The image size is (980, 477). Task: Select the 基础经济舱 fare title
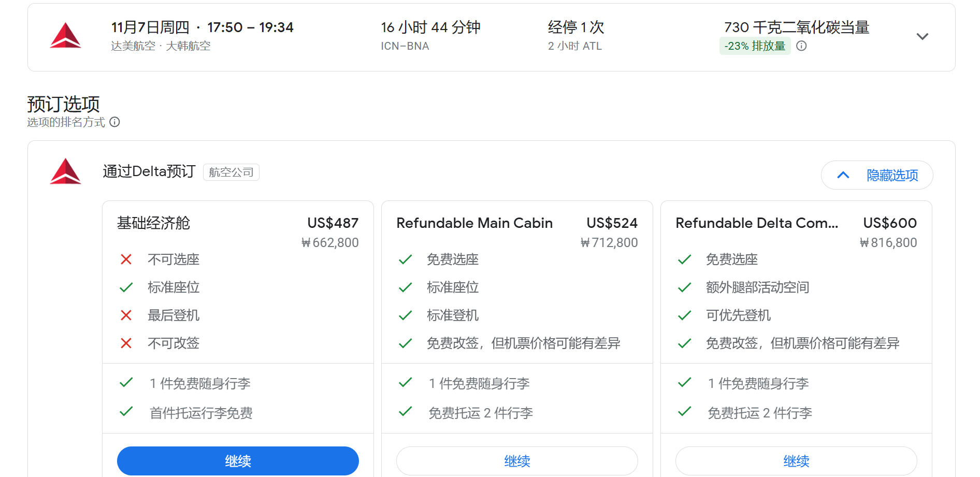tap(153, 223)
